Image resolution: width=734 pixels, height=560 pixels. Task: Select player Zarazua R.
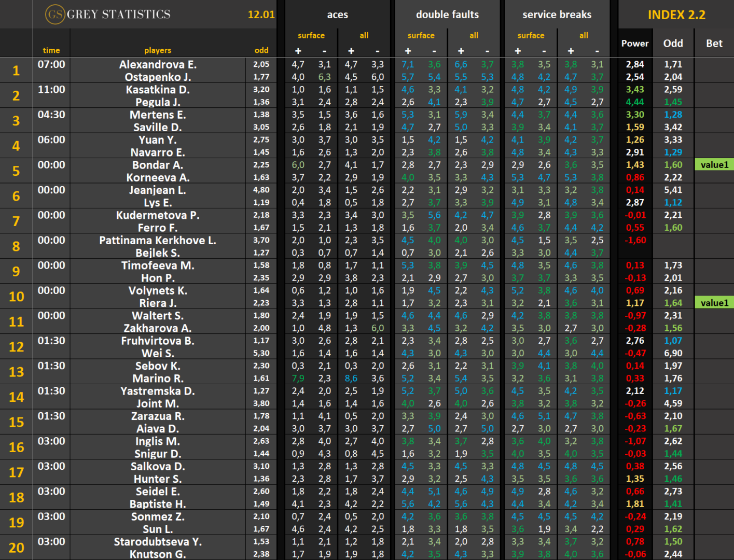(x=158, y=416)
